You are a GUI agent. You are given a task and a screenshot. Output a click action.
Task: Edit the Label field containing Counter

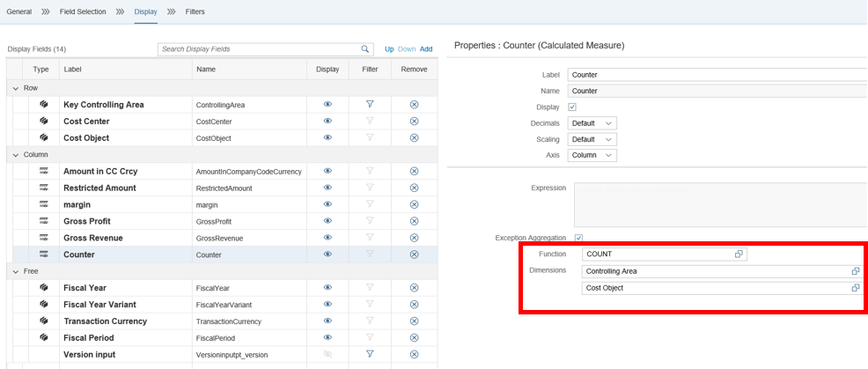717,74
